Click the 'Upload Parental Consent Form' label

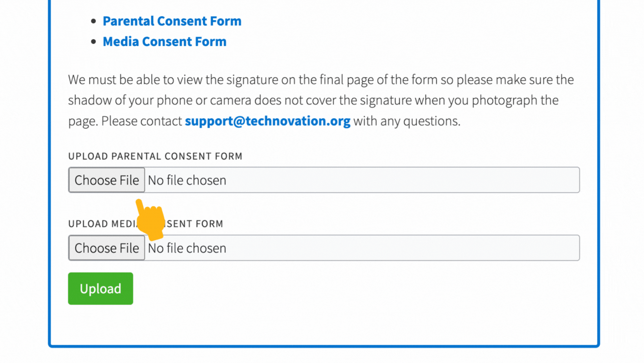155,156
